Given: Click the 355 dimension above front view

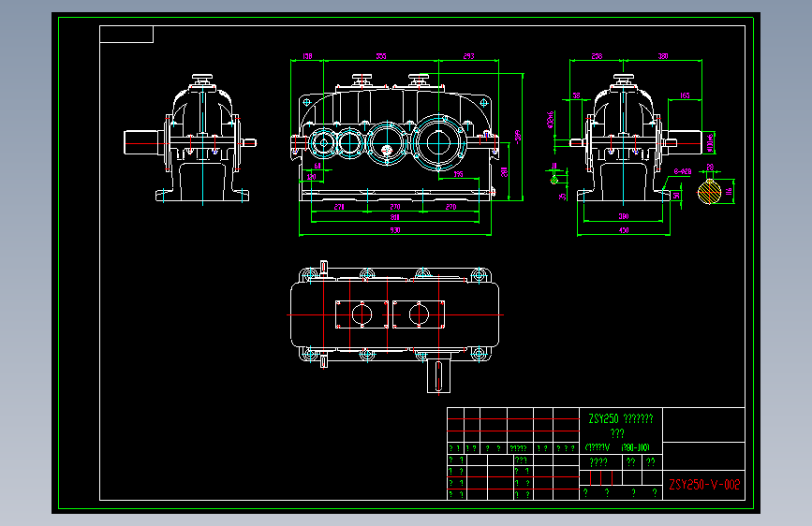Looking at the screenshot, I should (x=381, y=56).
